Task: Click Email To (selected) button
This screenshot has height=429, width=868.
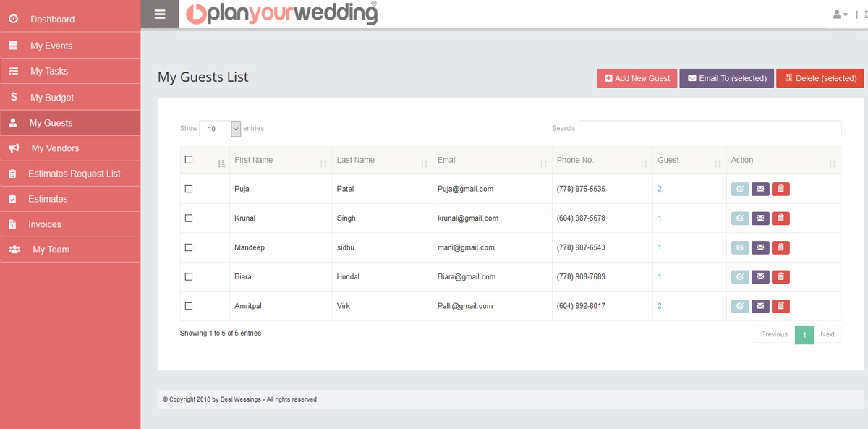Action: (x=727, y=78)
